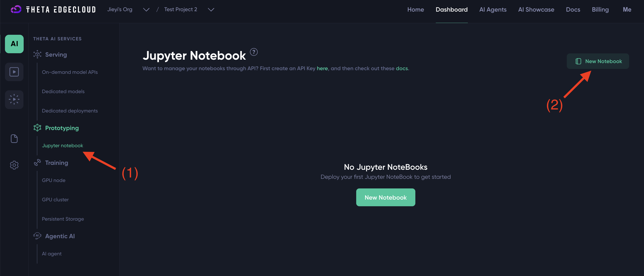The width and height of the screenshot is (644, 276).
Task: Expand the Jieyi's Org dropdown chevron
Action: (146, 9)
